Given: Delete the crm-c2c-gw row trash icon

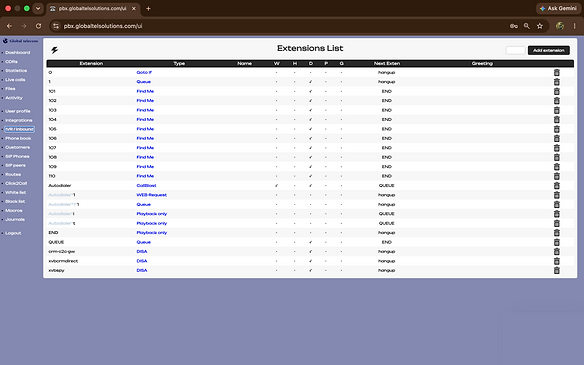Looking at the screenshot, I should 556,252.
